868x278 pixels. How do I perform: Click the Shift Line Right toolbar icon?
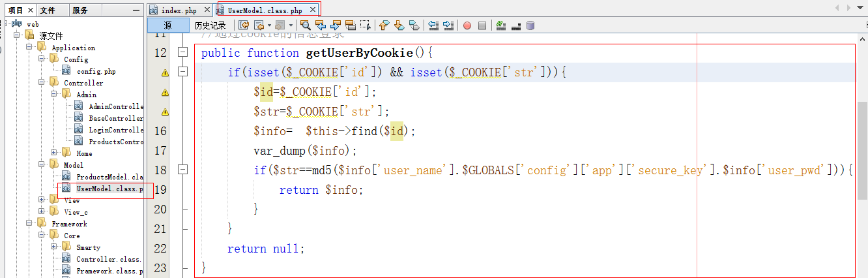pyautogui.click(x=448, y=25)
